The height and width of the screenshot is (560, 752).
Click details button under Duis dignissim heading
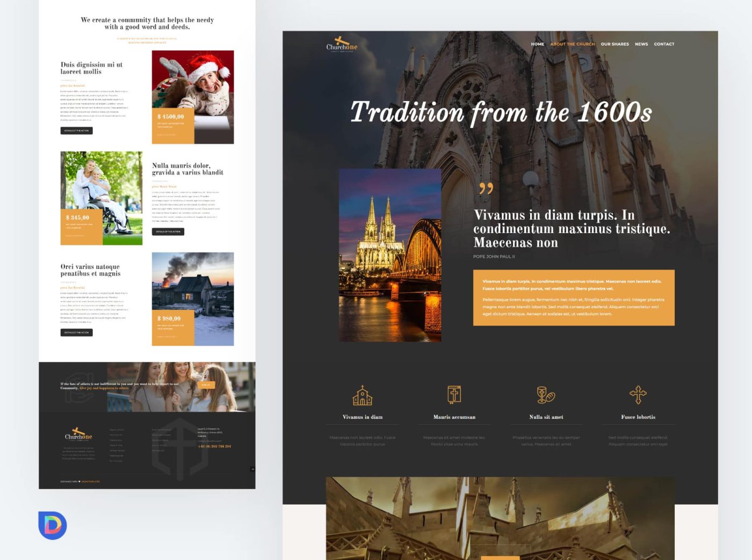76,130
